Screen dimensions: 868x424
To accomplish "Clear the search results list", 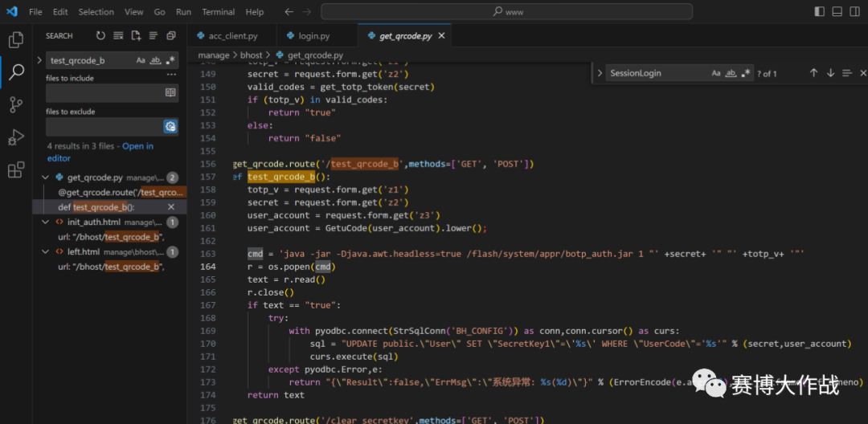I will point(118,35).
